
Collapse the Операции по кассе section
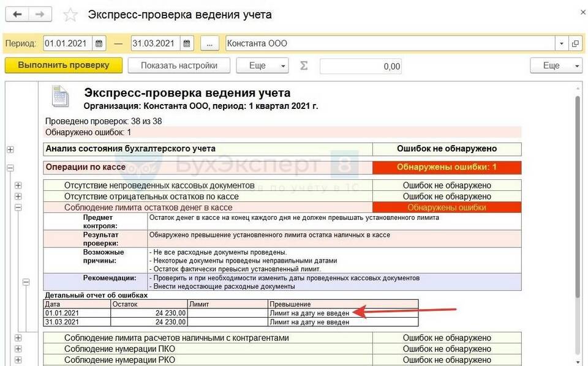click(x=10, y=168)
